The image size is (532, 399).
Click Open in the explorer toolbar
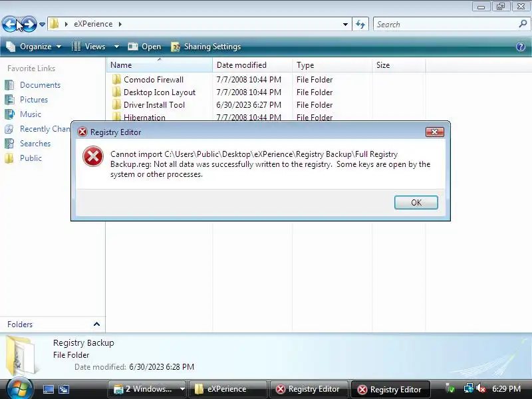[144, 47]
